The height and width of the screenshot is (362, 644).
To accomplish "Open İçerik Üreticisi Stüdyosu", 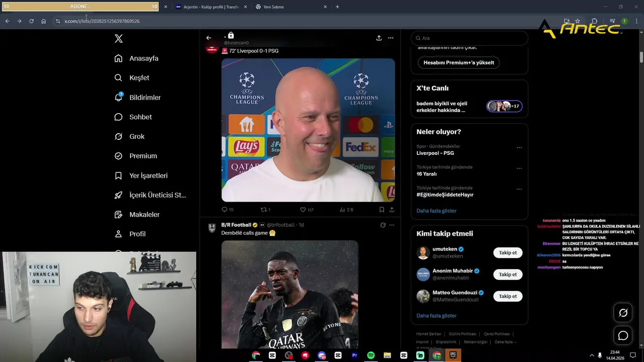I will (150, 195).
